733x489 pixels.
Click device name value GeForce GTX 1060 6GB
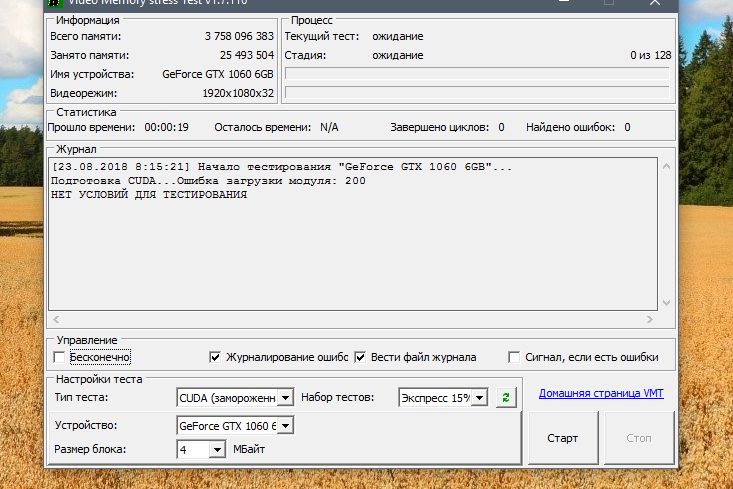coord(218,74)
